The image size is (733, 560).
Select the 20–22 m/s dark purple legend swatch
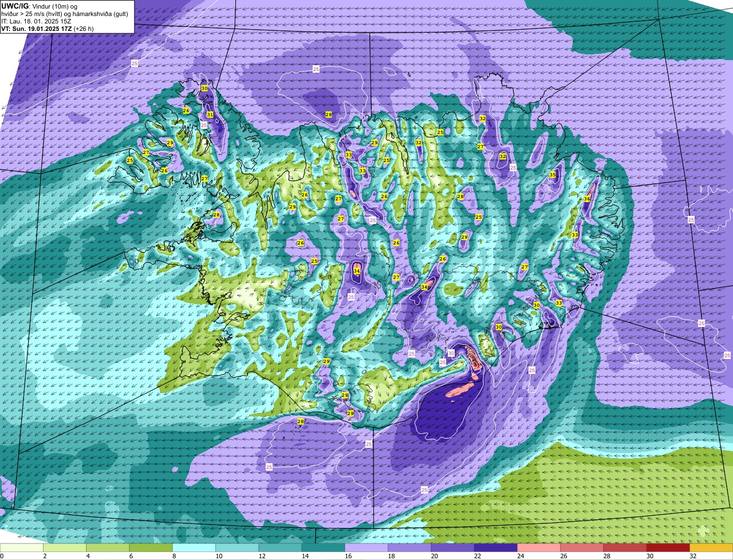click(452, 548)
